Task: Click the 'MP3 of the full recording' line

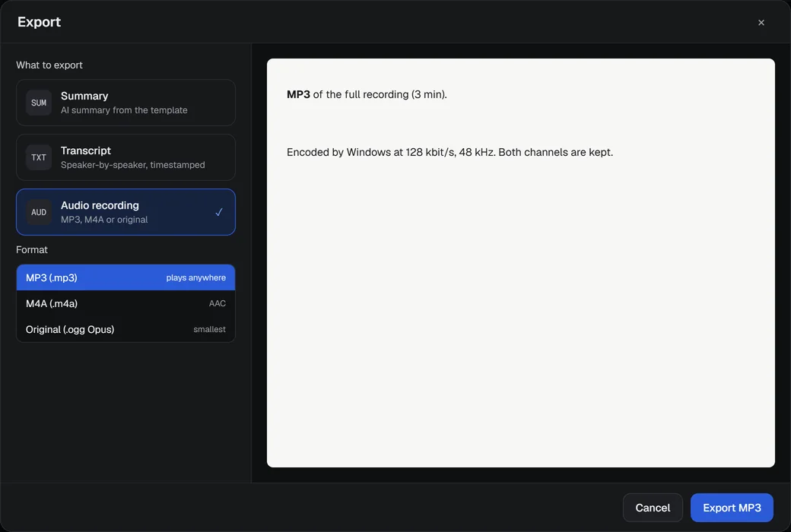Action: [x=367, y=94]
